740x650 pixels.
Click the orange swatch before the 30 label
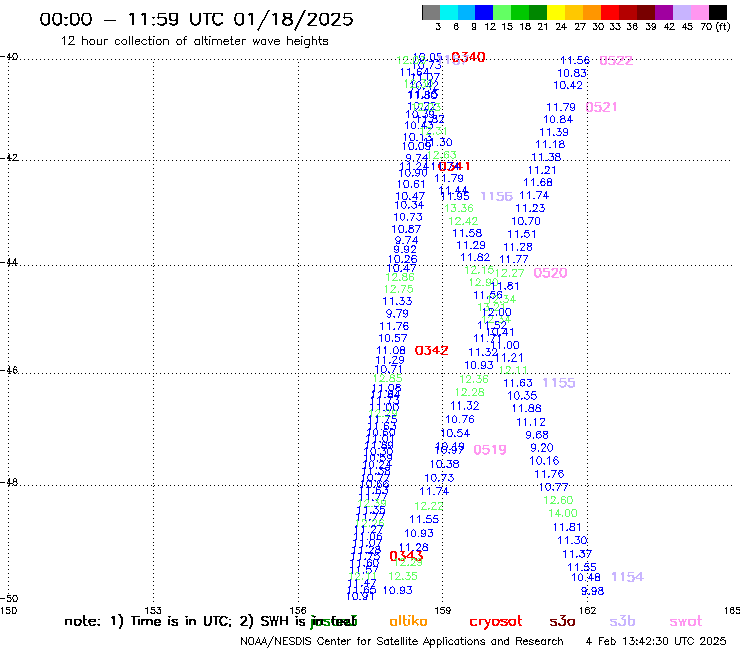coord(591,12)
